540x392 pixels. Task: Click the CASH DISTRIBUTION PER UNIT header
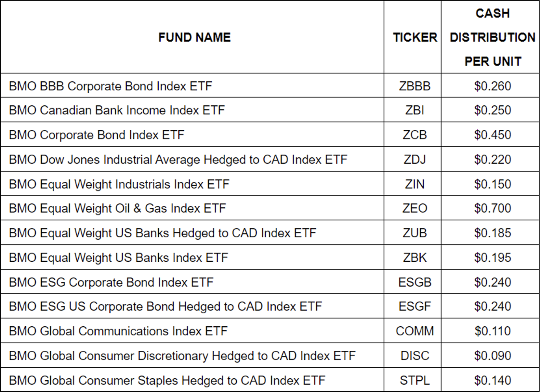(x=492, y=37)
